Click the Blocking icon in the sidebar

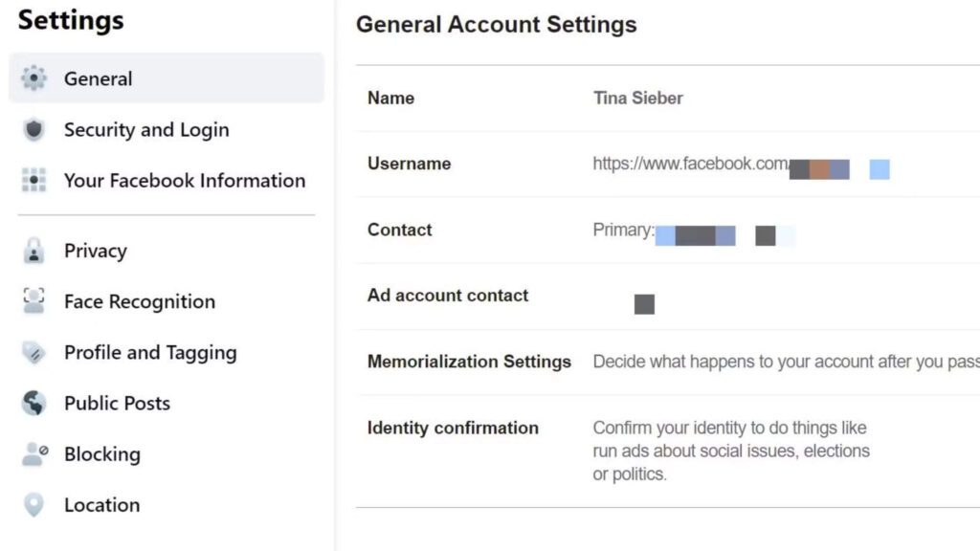click(34, 453)
